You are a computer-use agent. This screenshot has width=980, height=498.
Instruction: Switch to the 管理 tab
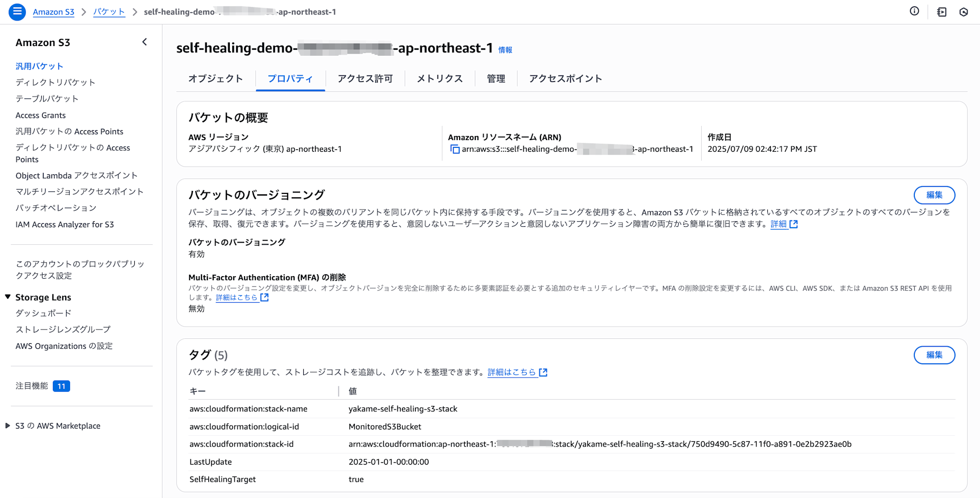tap(496, 79)
